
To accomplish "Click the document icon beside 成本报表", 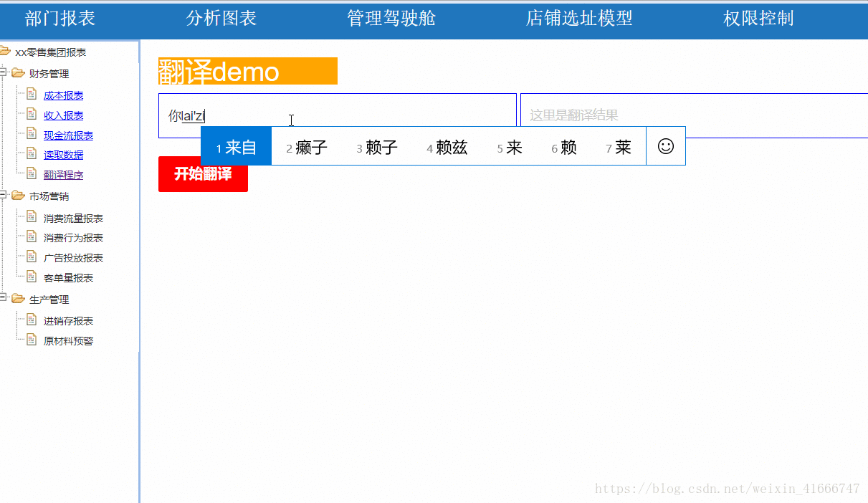I will (32, 93).
